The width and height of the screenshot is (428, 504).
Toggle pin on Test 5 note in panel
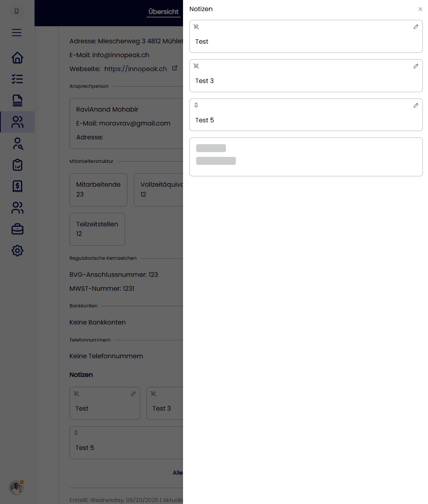pyautogui.click(x=196, y=105)
